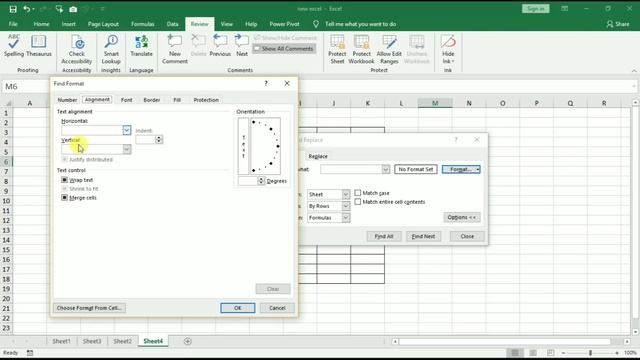Open the Vertical alignment dropdown

pyautogui.click(x=127, y=149)
